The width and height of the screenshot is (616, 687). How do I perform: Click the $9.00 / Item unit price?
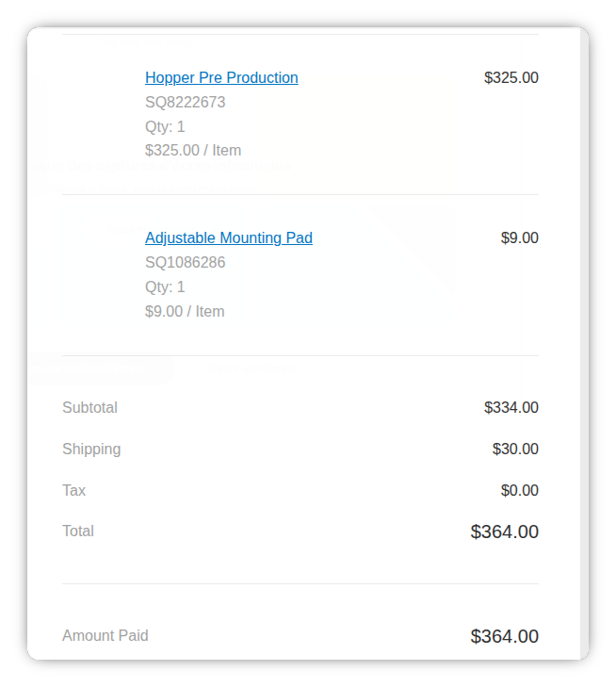[x=185, y=311]
